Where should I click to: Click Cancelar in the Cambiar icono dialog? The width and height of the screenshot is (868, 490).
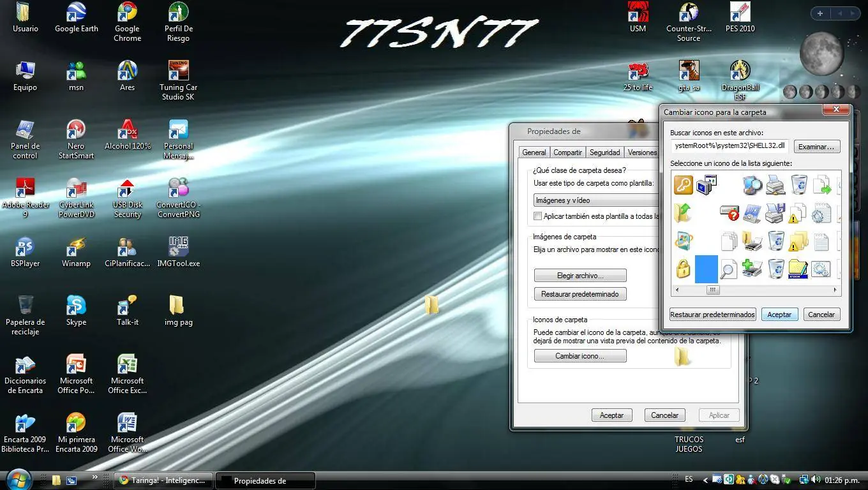pyautogui.click(x=821, y=315)
